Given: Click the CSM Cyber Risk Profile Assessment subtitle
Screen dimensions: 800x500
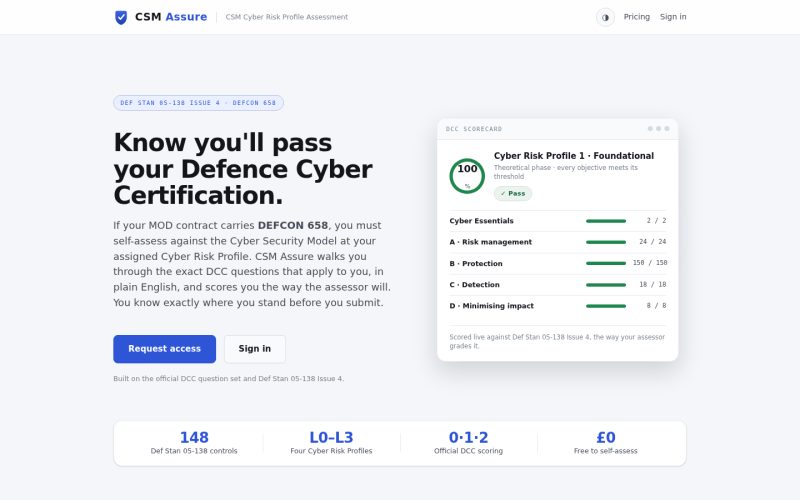Looking at the screenshot, I should [287, 17].
